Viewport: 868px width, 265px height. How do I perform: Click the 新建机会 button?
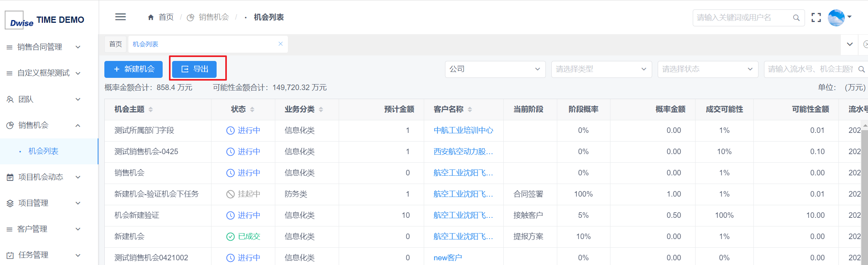click(x=134, y=69)
